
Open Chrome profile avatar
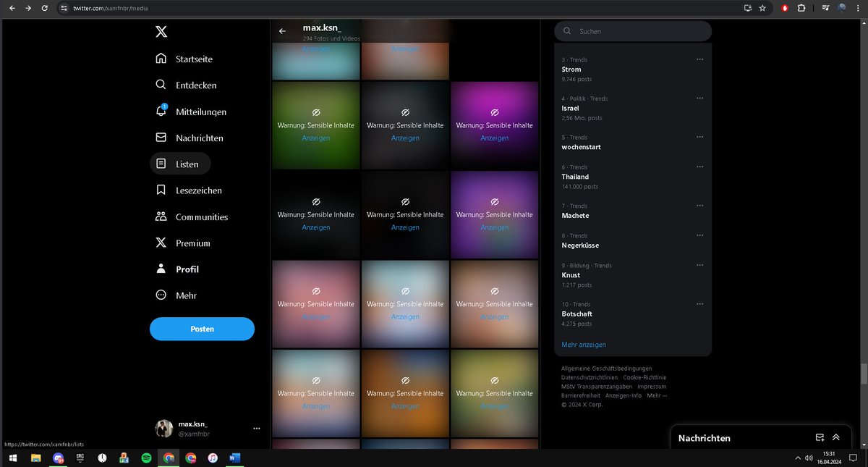coord(842,8)
